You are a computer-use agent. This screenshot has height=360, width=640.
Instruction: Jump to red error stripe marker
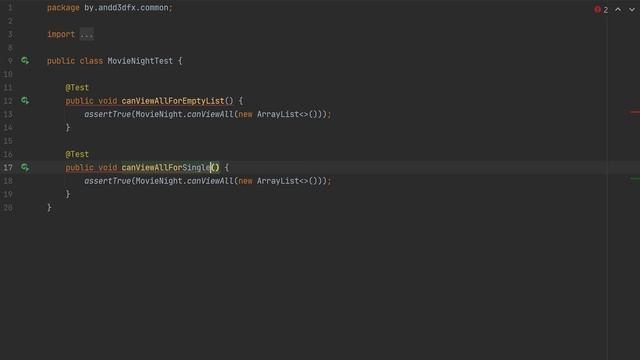[635, 112]
